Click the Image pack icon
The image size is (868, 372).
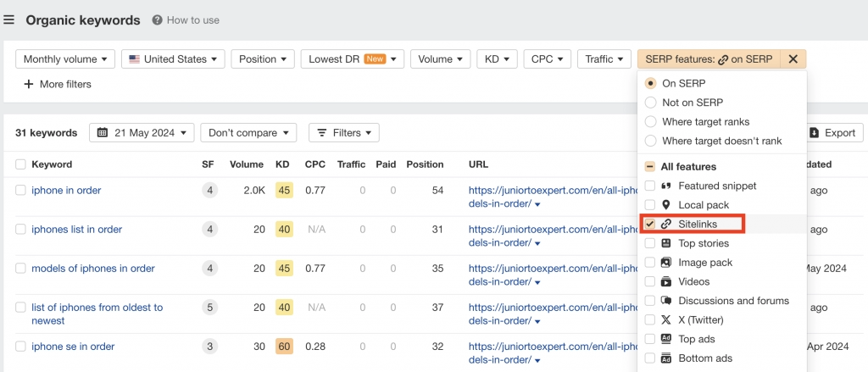click(x=666, y=263)
